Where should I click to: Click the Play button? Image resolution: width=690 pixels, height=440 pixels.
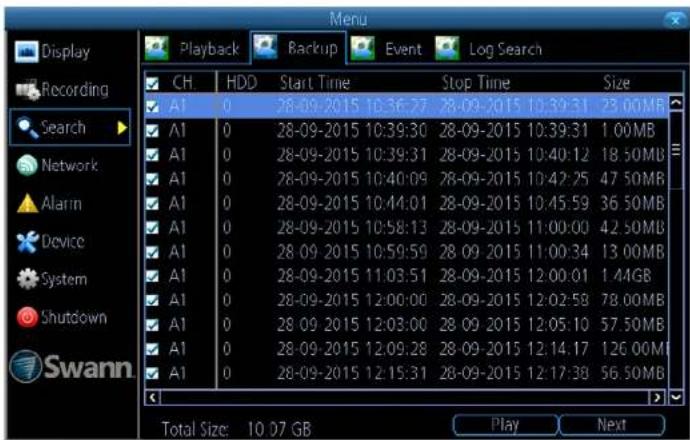point(505,425)
